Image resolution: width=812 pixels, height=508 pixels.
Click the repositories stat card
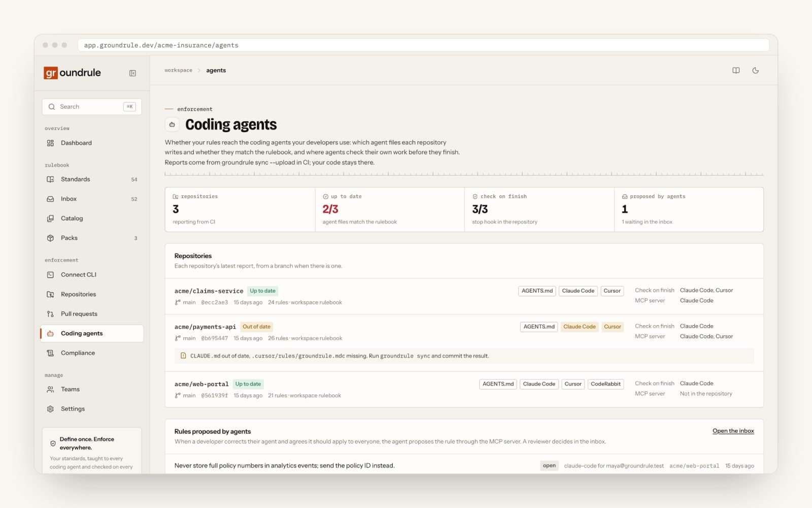[240, 209]
